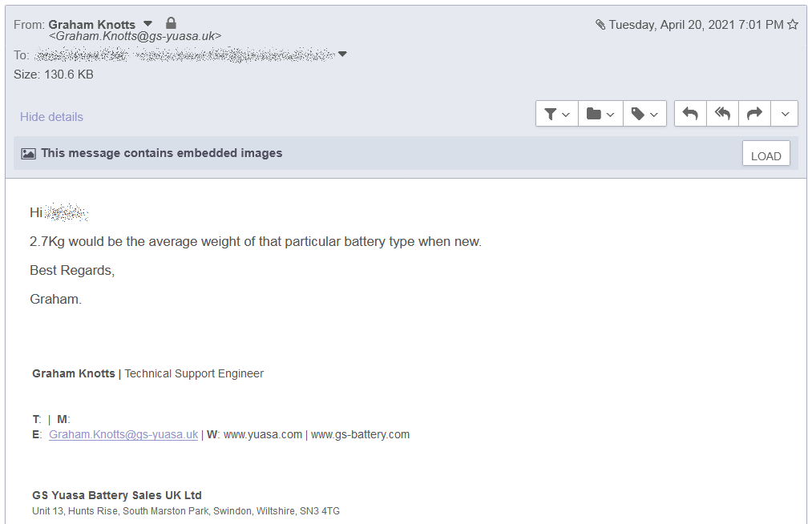Click sender address <Graham.Knotts@gs-yuasa.uk> in header
The width and height of the screenshot is (812, 524).
pyautogui.click(x=135, y=36)
